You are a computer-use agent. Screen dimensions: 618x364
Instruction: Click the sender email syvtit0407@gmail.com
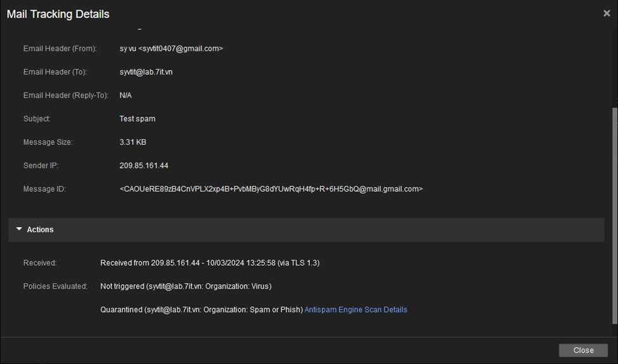181,49
